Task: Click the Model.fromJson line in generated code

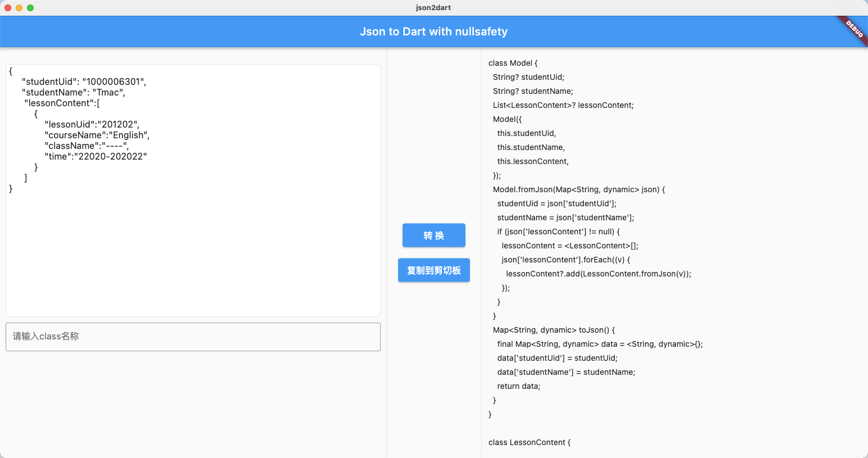Action: click(x=578, y=189)
